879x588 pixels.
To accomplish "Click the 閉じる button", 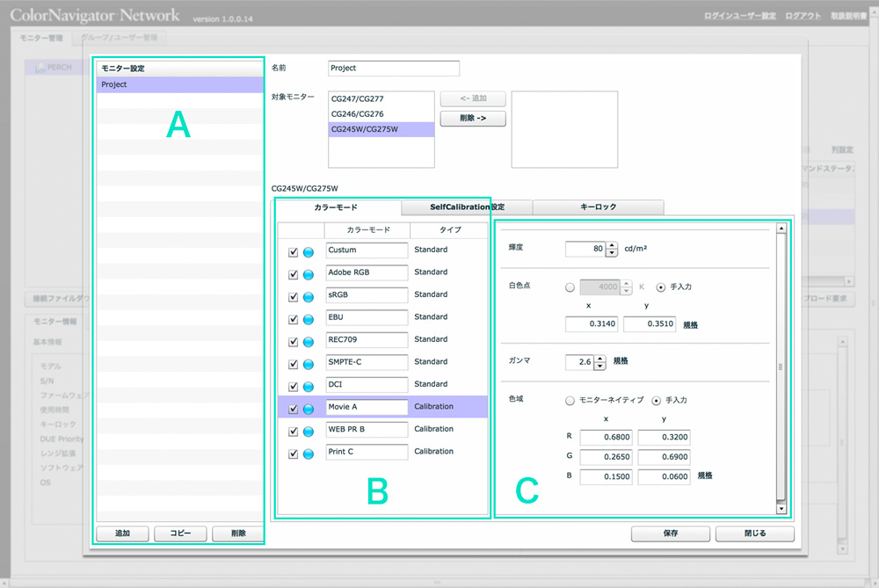I will pyautogui.click(x=755, y=534).
